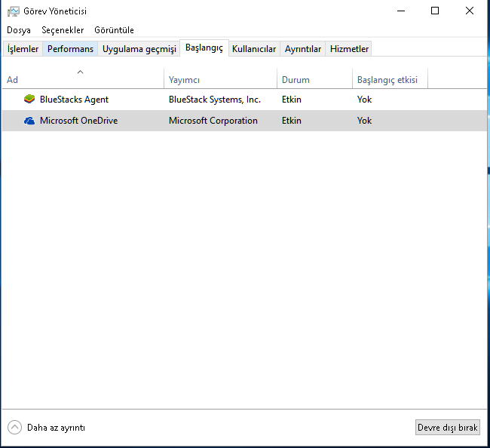Click Microsoft Corporation publisher cell
The width and height of the screenshot is (490, 448).
(213, 121)
